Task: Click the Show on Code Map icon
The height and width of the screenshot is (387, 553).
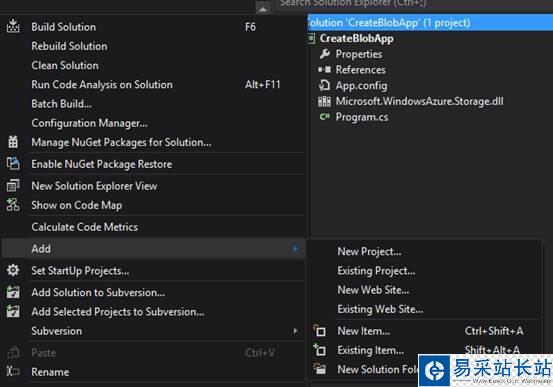Action: (x=13, y=205)
